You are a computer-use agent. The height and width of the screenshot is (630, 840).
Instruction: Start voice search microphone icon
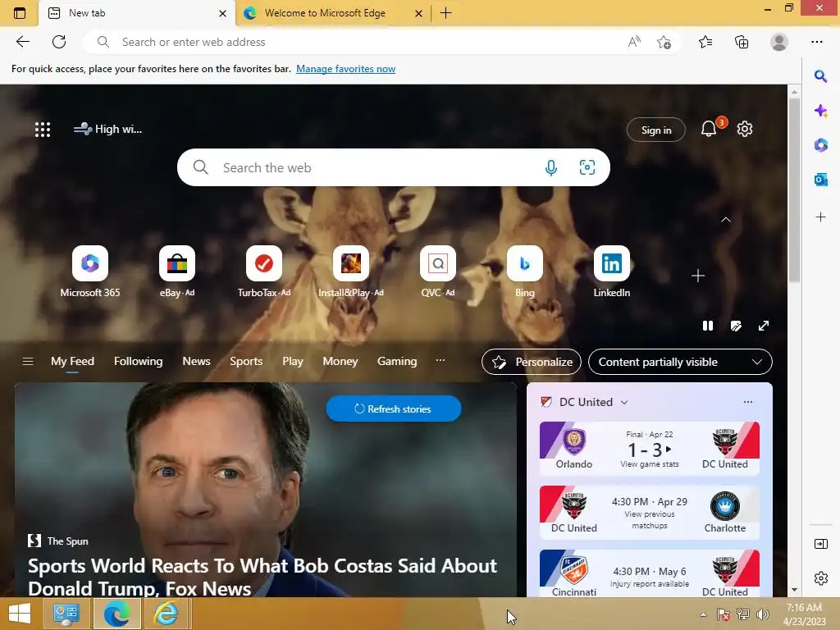[x=550, y=167]
